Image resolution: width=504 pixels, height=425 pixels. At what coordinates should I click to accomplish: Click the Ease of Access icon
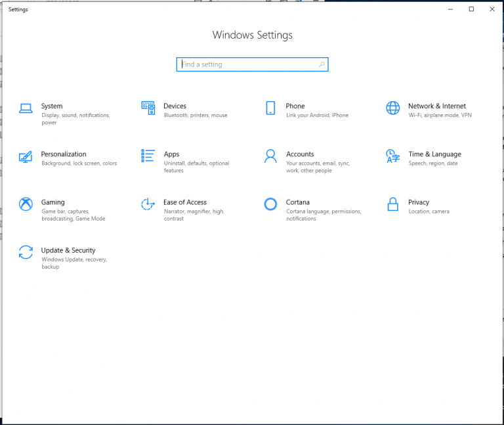(148, 204)
